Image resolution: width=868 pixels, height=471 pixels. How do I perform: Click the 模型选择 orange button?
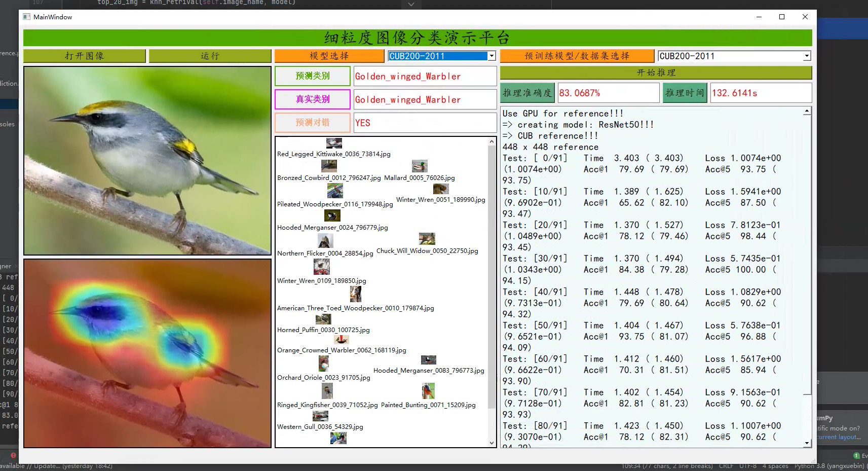click(329, 56)
